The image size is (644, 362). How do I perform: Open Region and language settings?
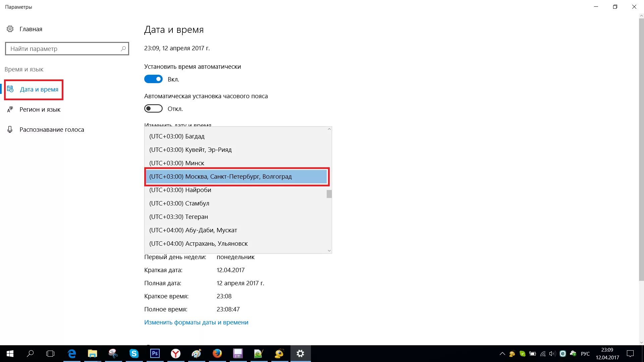tap(40, 110)
